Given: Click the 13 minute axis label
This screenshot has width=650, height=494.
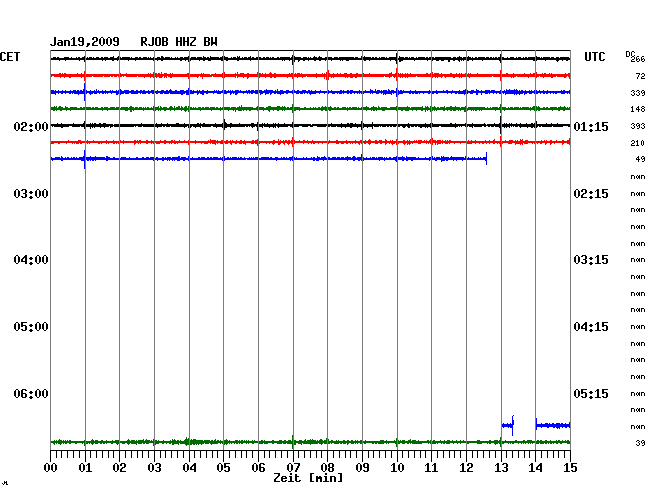Looking at the screenshot, I should click(501, 467).
